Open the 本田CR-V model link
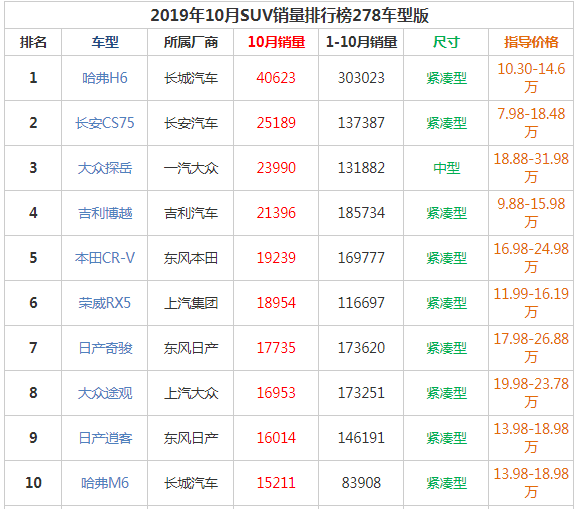The height and width of the screenshot is (509, 576). [x=105, y=258]
